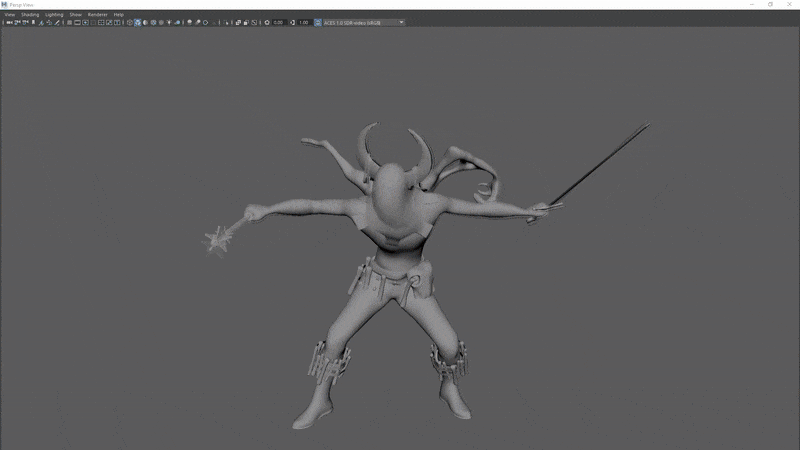800x450 pixels.
Task: Click the exposure value field showing 0.00
Action: point(279,22)
